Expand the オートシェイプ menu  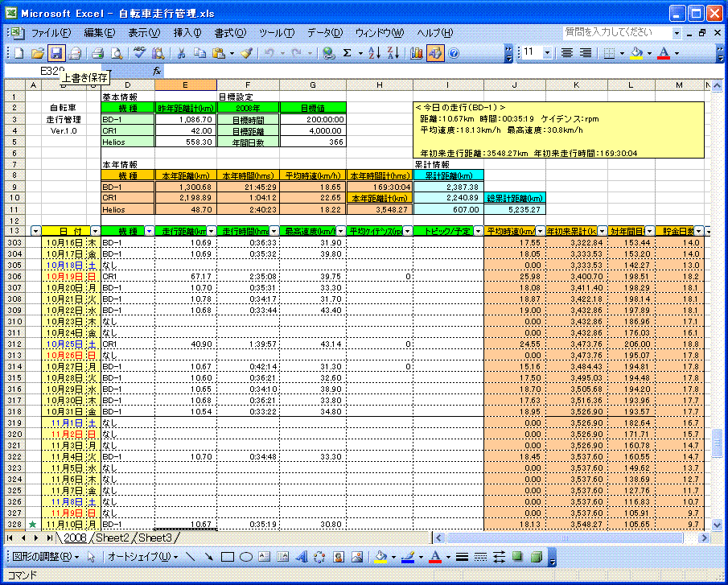(x=143, y=557)
